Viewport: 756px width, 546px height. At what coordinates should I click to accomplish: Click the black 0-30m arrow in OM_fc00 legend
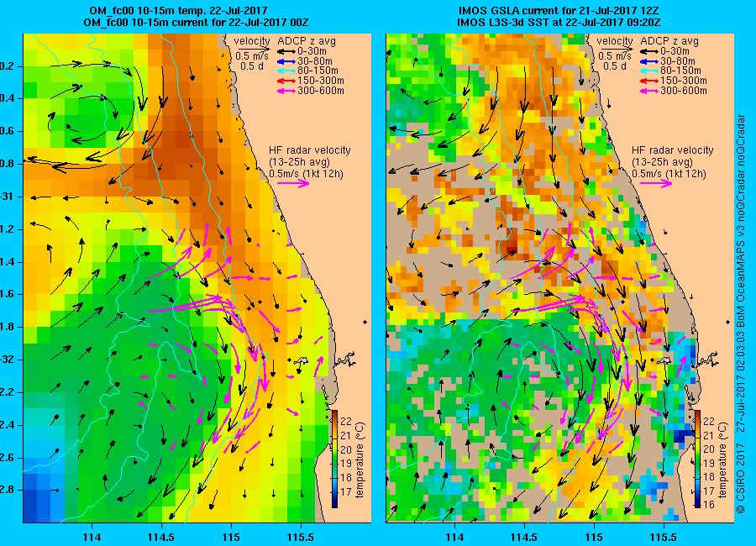pyautogui.click(x=286, y=51)
